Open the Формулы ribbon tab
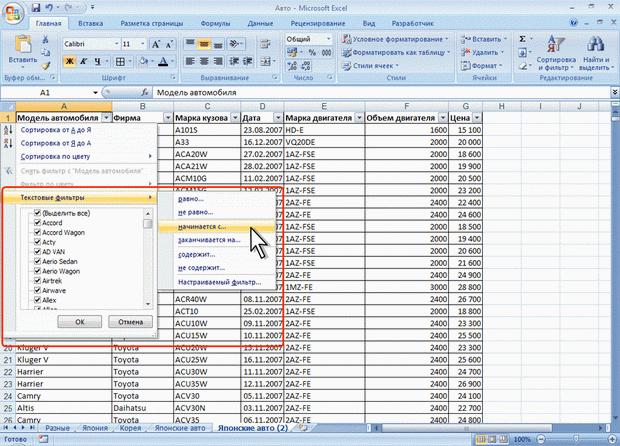Screen dimensions: 620x446 tap(215, 23)
